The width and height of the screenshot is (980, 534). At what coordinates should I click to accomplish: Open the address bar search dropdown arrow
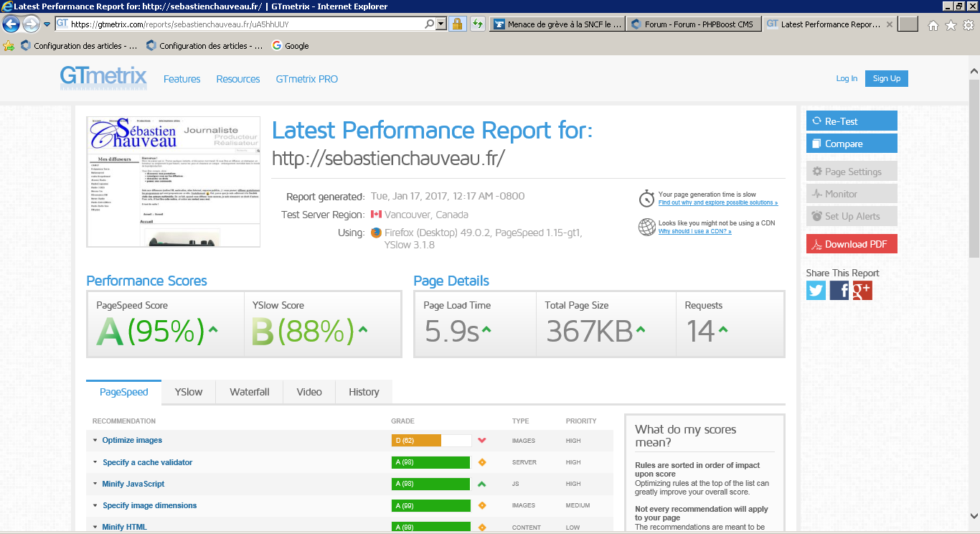click(x=440, y=24)
